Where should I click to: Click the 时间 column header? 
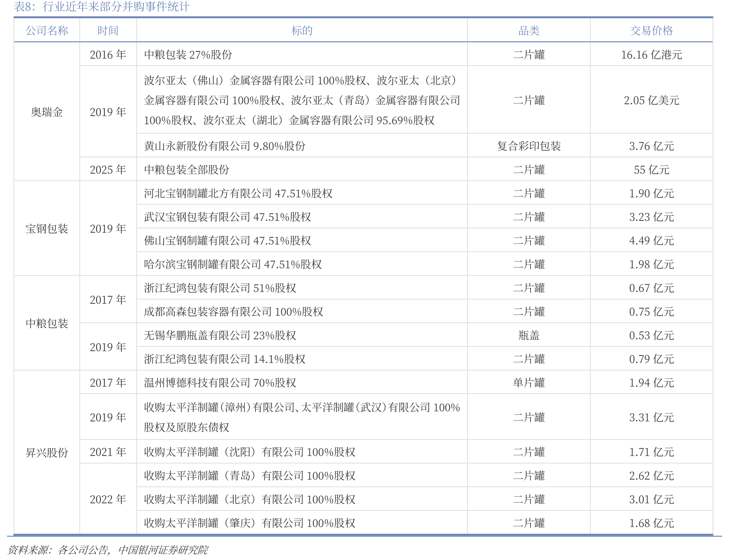pos(108,31)
